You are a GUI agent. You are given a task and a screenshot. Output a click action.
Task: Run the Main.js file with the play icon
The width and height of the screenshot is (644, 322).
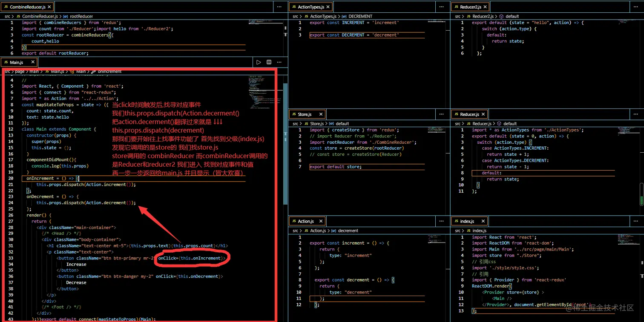click(259, 62)
